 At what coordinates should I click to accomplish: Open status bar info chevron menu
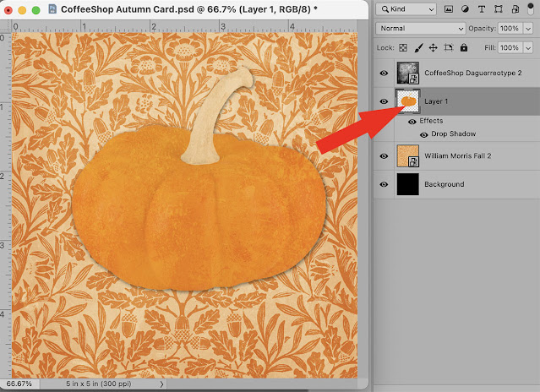pos(161,384)
